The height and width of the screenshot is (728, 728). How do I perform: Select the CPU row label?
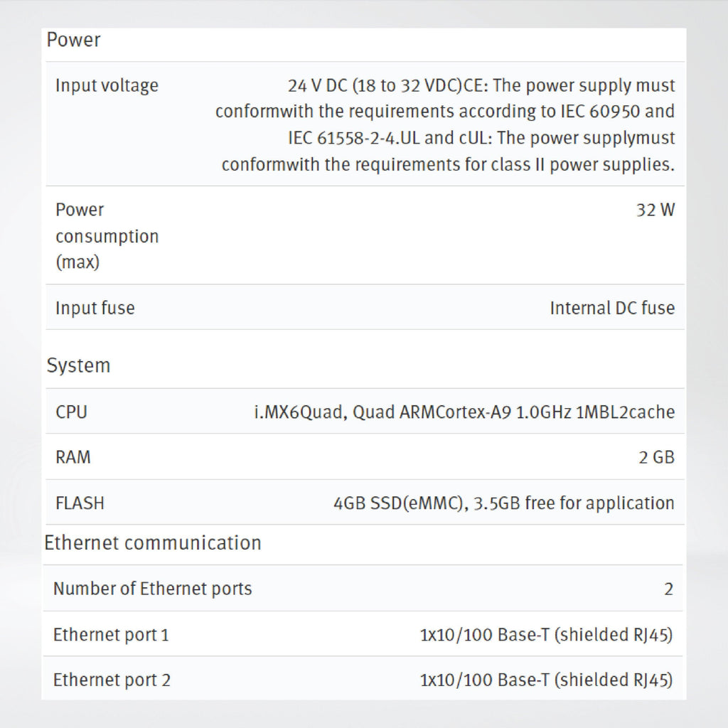point(71,412)
